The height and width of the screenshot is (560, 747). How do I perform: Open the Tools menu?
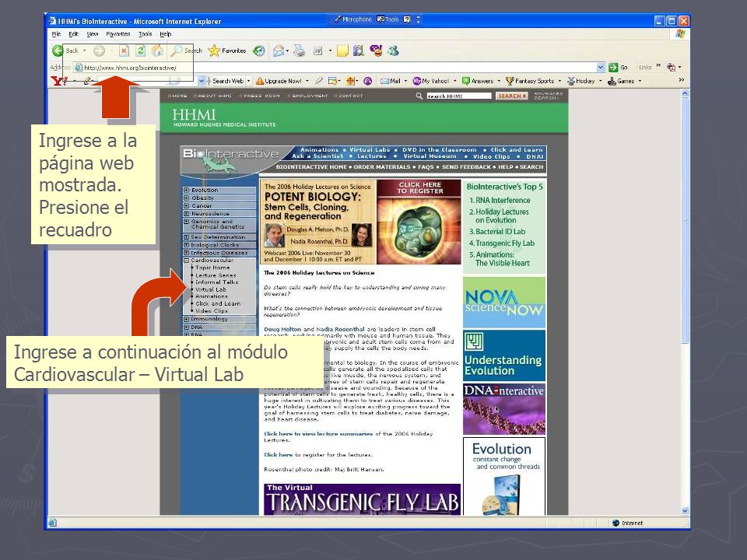[x=146, y=34]
